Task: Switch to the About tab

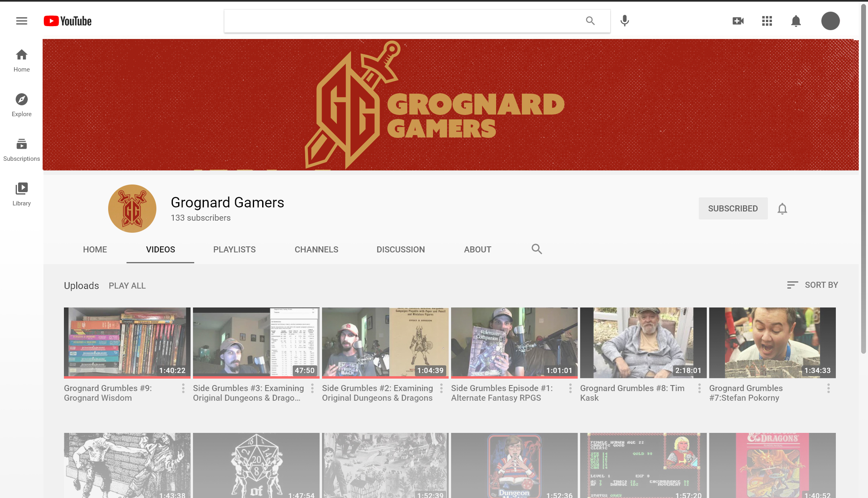Action: [477, 250]
